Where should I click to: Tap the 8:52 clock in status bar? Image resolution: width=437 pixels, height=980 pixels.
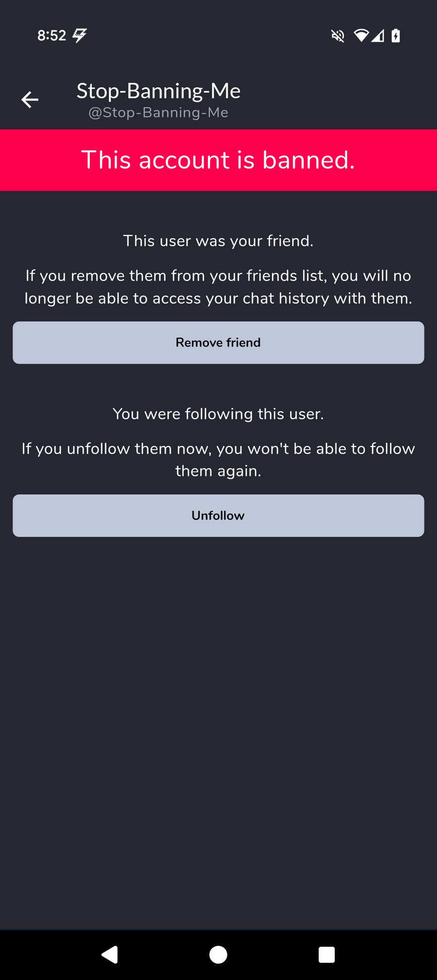coord(51,35)
